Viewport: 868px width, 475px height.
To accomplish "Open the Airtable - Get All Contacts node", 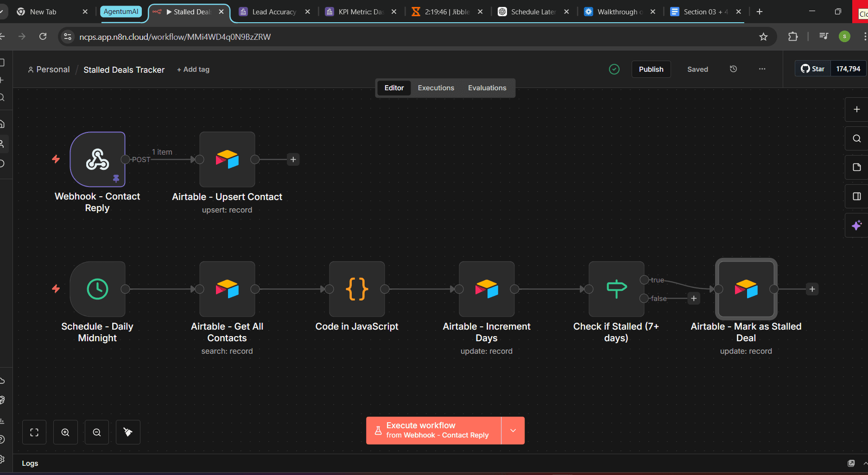I will point(227,289).
